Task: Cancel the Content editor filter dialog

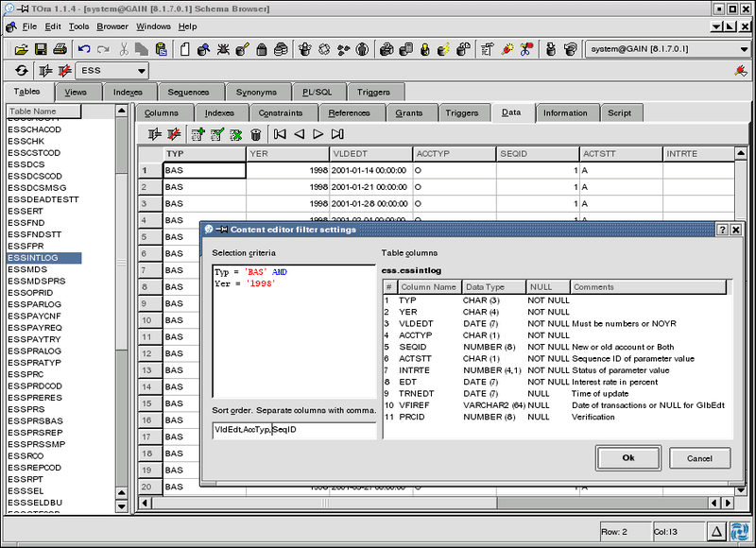Action: [x=699, y=458]
